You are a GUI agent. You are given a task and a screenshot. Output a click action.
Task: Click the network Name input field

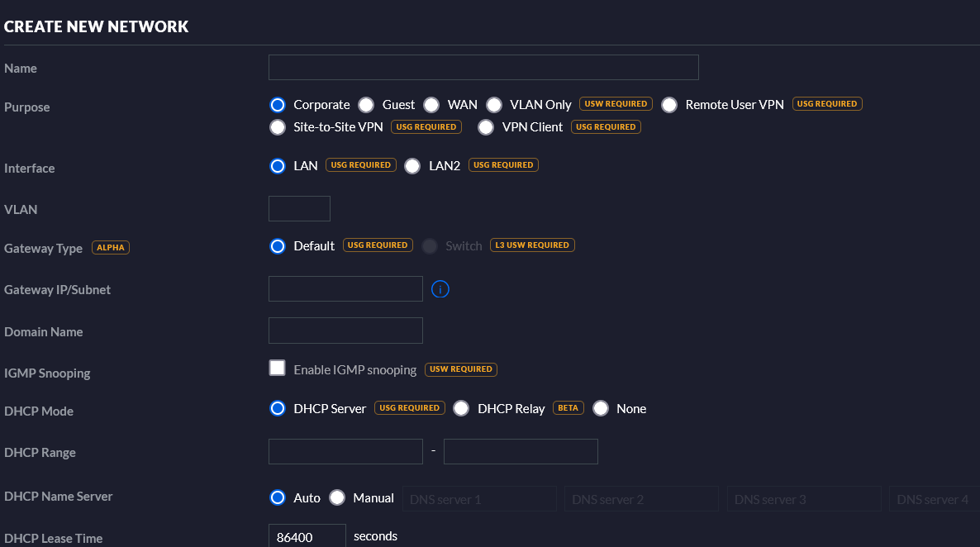pyautogui.click(x=483, y=68)
